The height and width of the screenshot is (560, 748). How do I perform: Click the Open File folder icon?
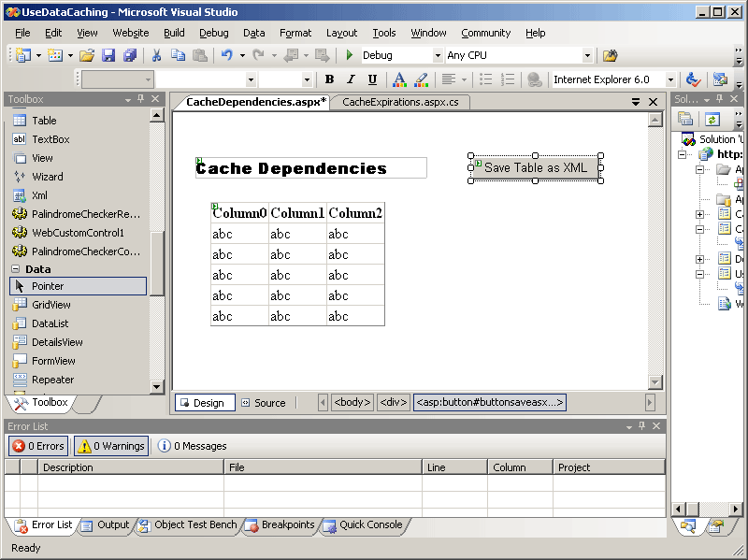(x=87, y=56)
